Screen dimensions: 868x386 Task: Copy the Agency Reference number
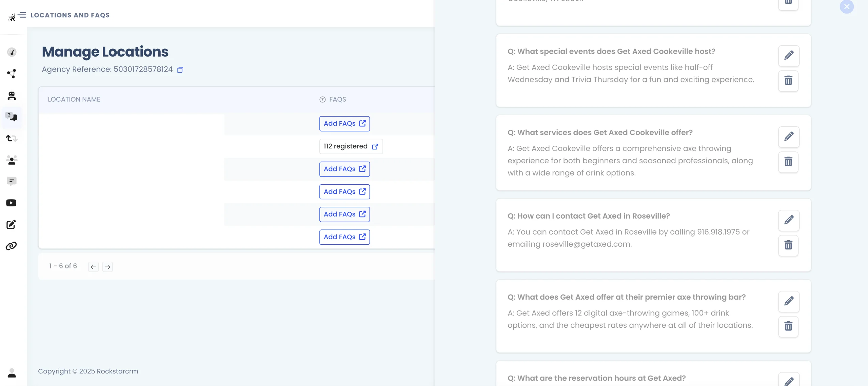(x=180, y=70)
